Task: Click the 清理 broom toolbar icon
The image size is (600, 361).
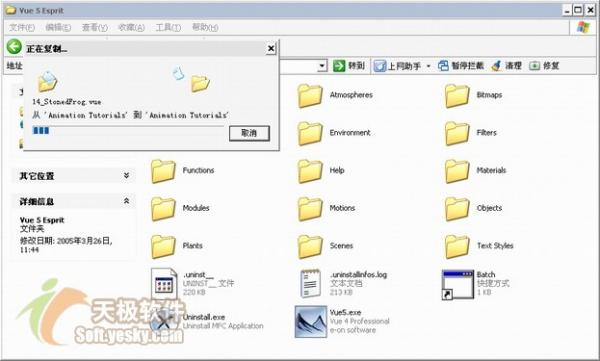Action: coord(496,66)
